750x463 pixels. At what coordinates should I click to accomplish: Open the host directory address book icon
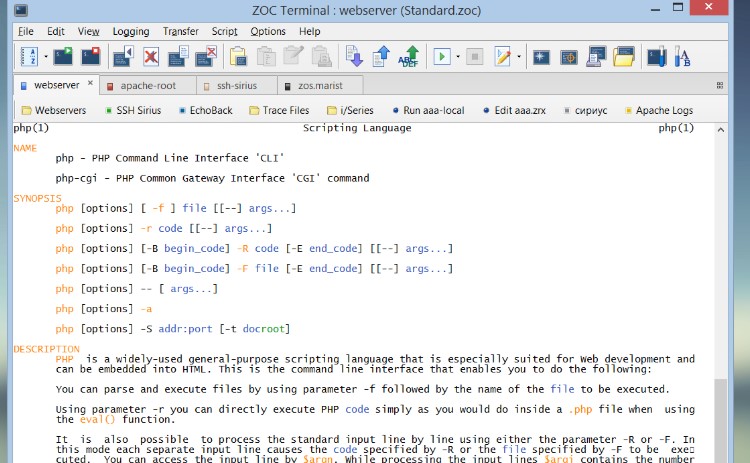point(29,56)
